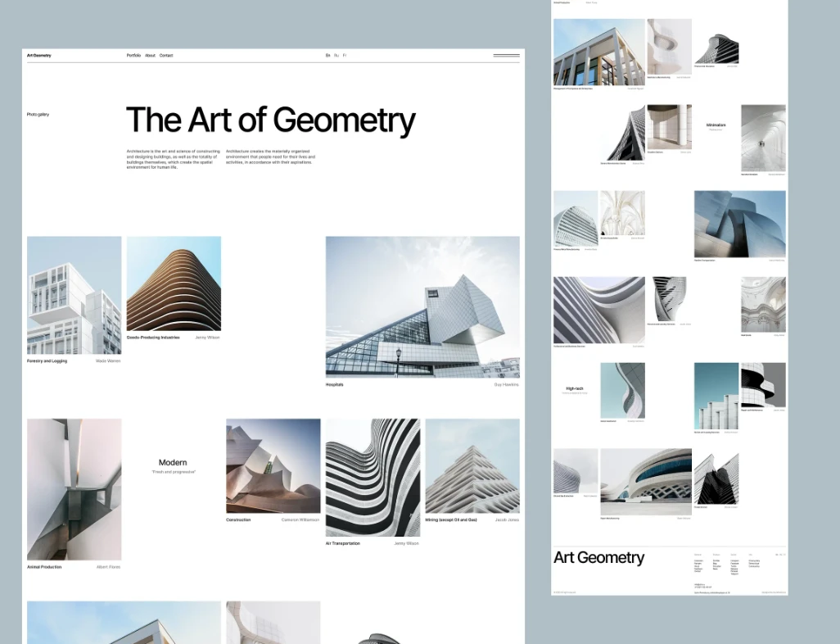This screenshot has height=644, width=840.
Task: Open the Goods-Producing Industries curved tower photo
Action: 174,283
